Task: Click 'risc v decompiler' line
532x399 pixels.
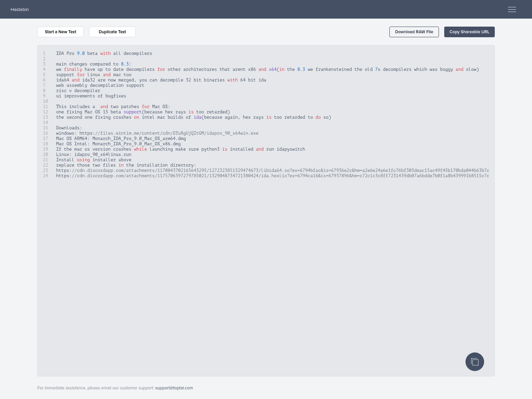Action: [78, 91]
